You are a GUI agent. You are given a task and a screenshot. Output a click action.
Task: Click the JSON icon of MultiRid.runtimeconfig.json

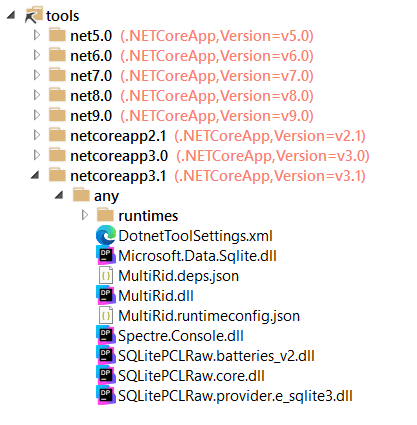[106, 316]
